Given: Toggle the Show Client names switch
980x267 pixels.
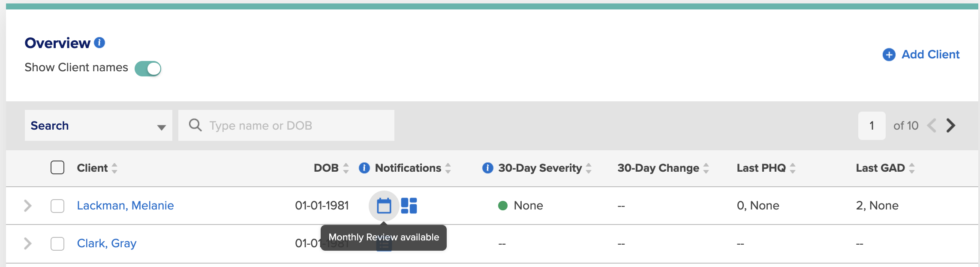Looking at the screenshot, I should click(148, 69).
